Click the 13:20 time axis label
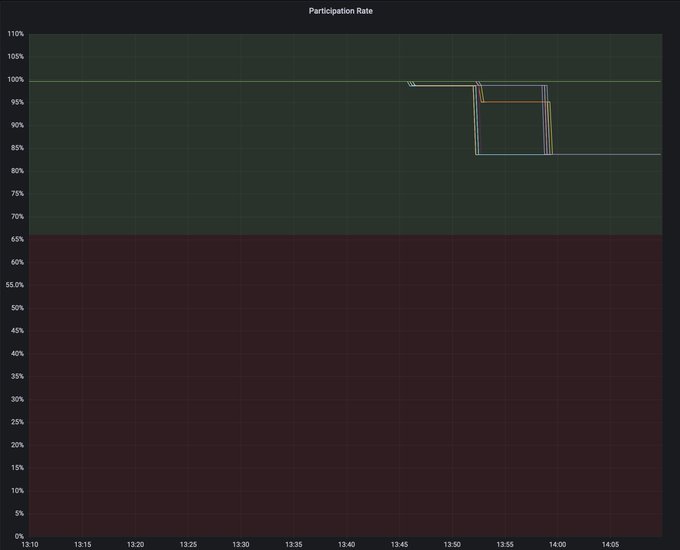Image resolution: width=680 pixels, height=550 pixels. coord(135,544)
